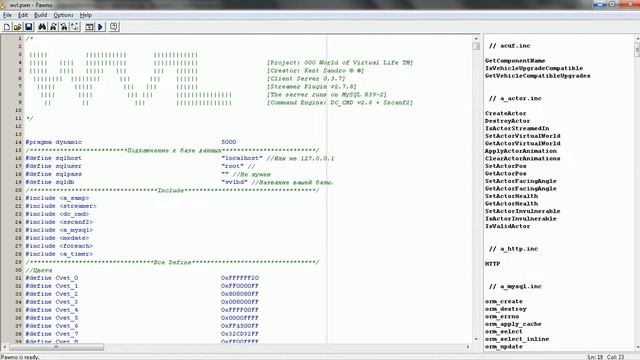Open the Help menu
Screen dimensions: 640x360
tap(85, 15)
